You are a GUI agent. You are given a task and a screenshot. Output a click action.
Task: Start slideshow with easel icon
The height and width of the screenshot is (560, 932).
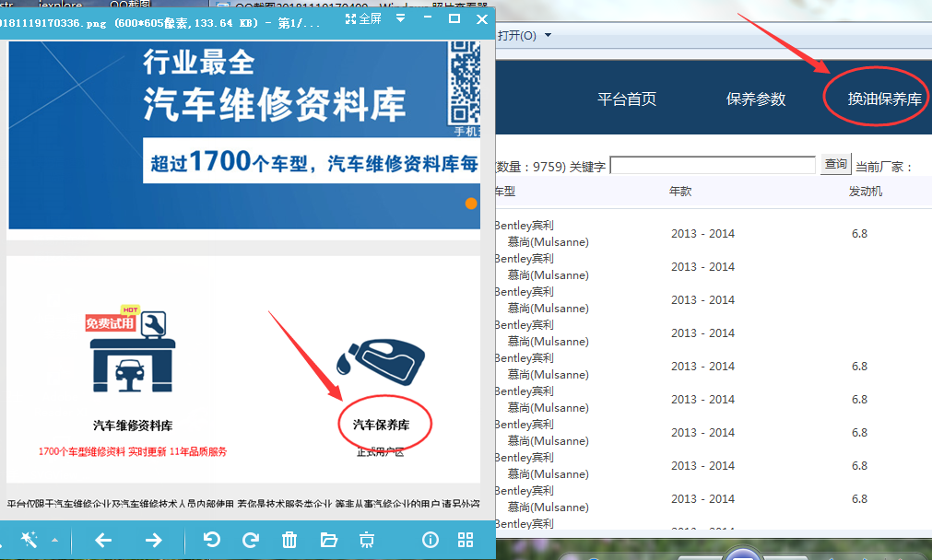tap(367, 540)
